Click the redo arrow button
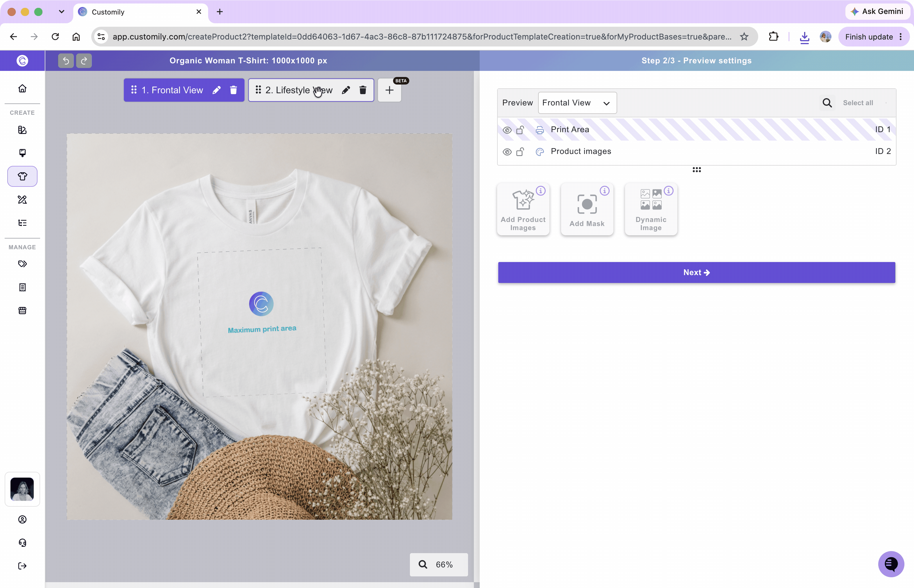 click(x=84, y=61)
